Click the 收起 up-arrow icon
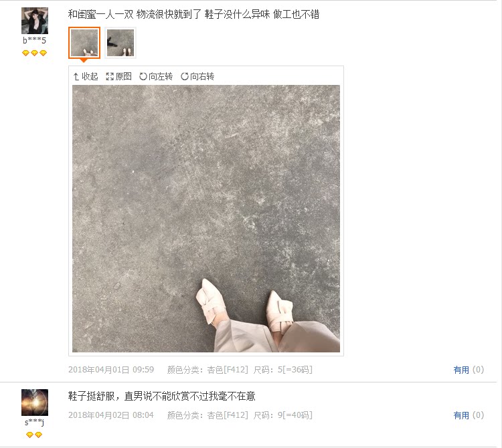Image resolution: width=502 pixels, height=448 pixels. [76, 77]
